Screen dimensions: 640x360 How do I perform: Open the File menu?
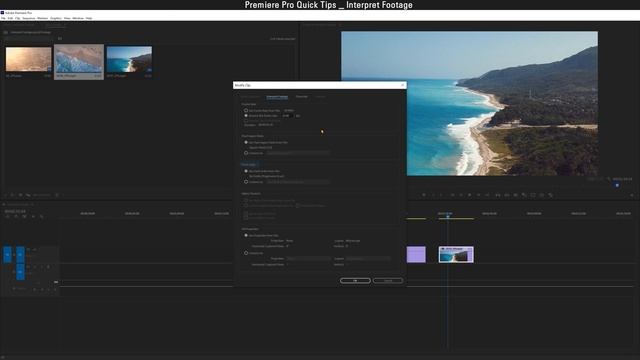(x=3, y=18)
